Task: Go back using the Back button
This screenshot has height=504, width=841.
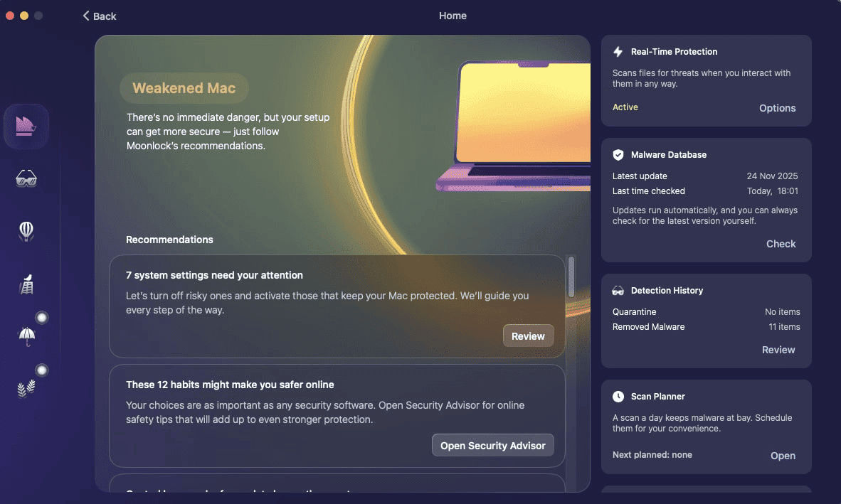Action: point(100,16)
